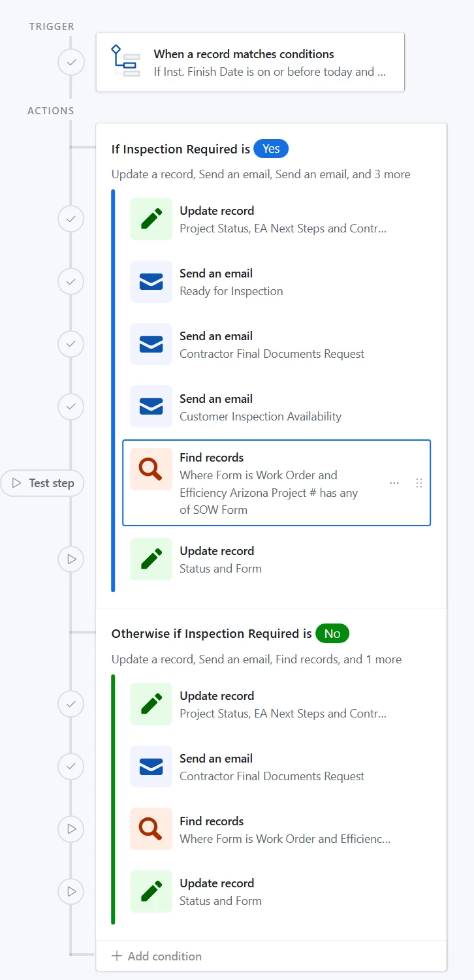Click 'Customer Inspection Availability' description text

[261, 417]
